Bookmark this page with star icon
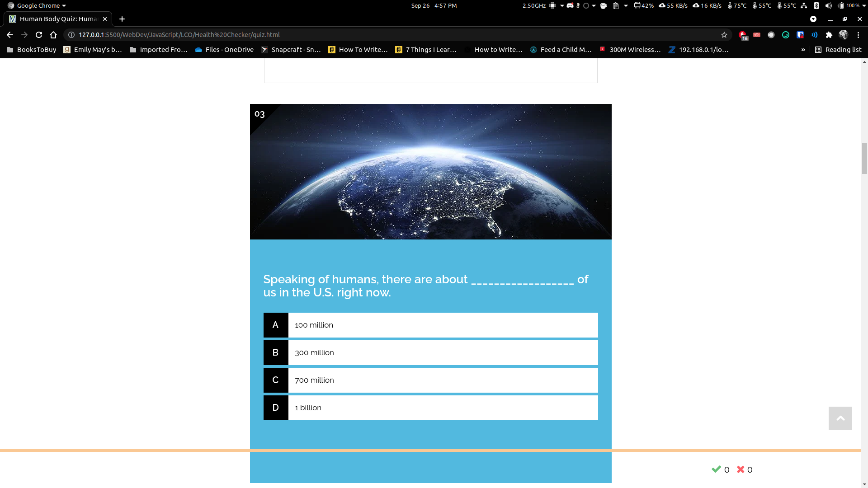 pyautogui.click(x=724, y=35)
